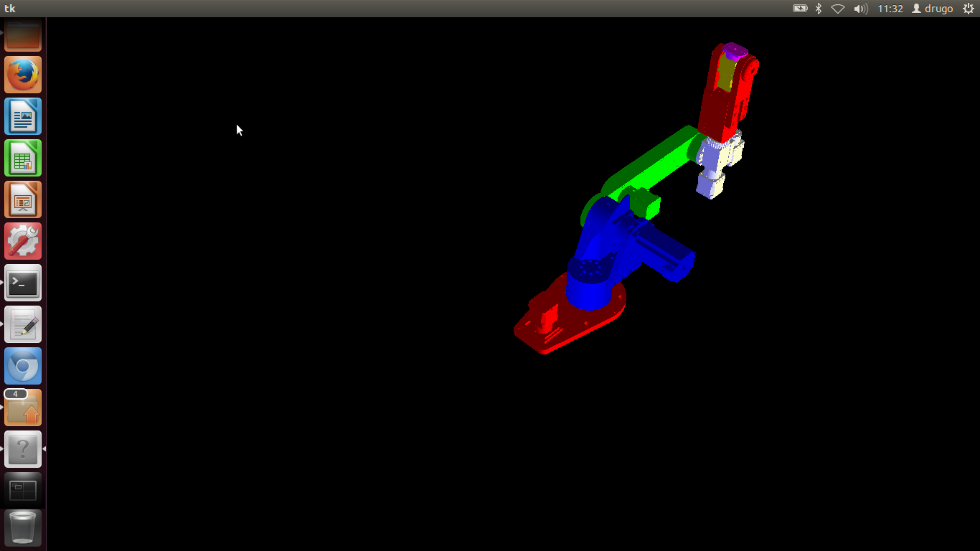Open the drugo user menu
This screenshot has height=551, width=980.
click(933, 9)
